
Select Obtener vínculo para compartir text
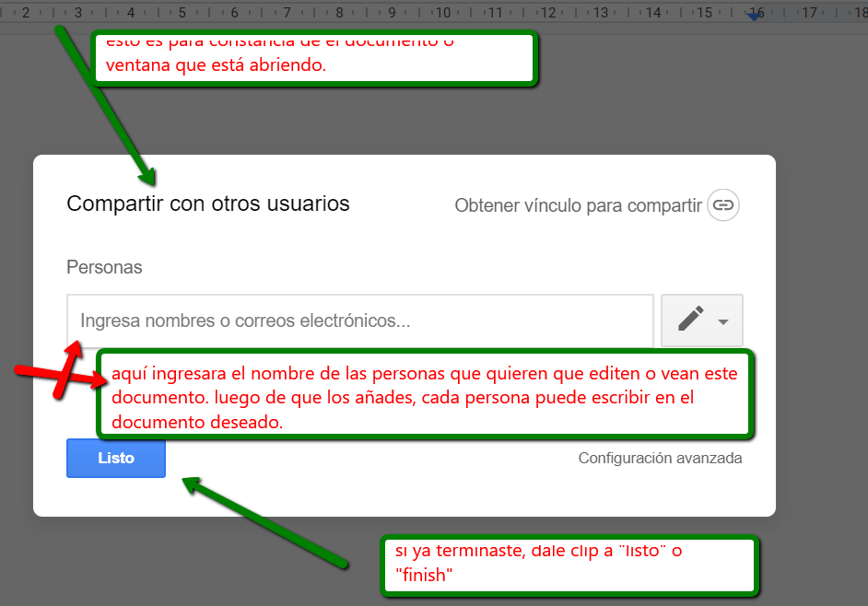pyautogui.click(x=578, y=205)
